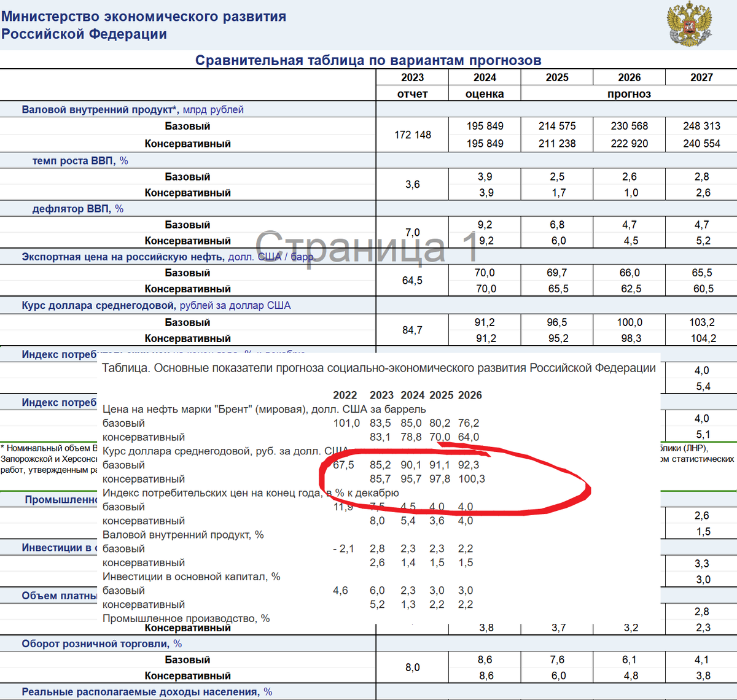Image resolution: width=737 pixels, height=700 pixels.
Task: Click the oil price value 64,5
Action: (413, 280)
